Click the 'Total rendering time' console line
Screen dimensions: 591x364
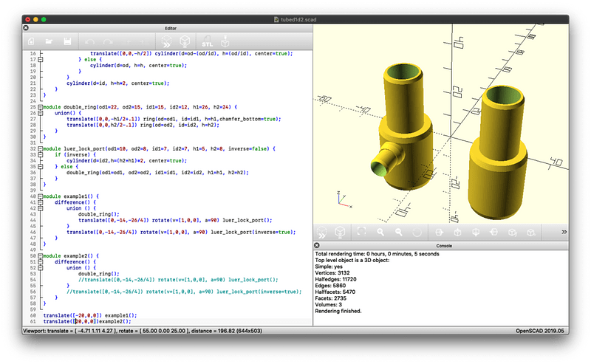[377, 254]
